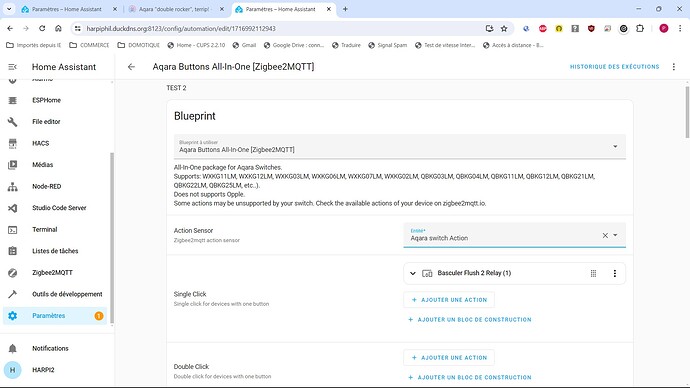Launch Studio Code Server
Image resolution: width=690 pixels, height=388 pixels.
55,208
